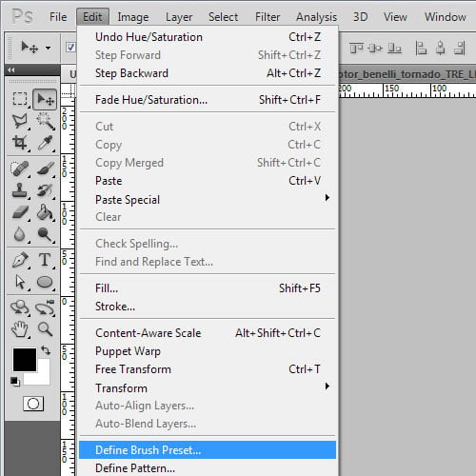
Task: Toggle Quick Mask mode button
Action: 33,404
